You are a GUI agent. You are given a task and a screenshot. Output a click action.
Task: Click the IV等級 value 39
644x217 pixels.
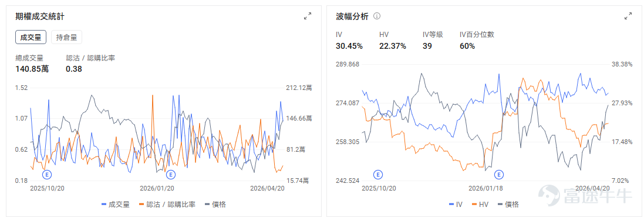coord(427,46)
